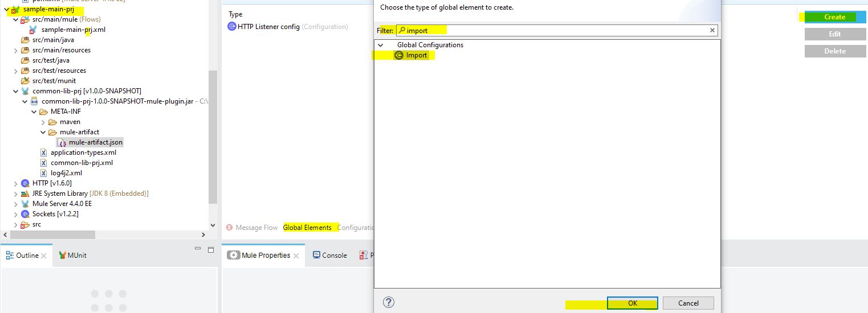Screen dimensions: 868x313
Task: Click the src/main/mule folder icon
Action: click(x=25, y=20)
